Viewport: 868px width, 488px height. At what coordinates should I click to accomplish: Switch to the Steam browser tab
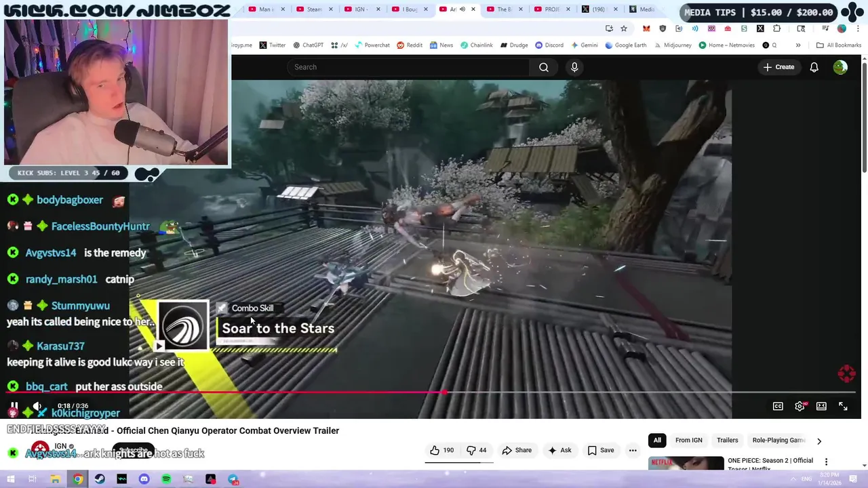tap(314, 9)
